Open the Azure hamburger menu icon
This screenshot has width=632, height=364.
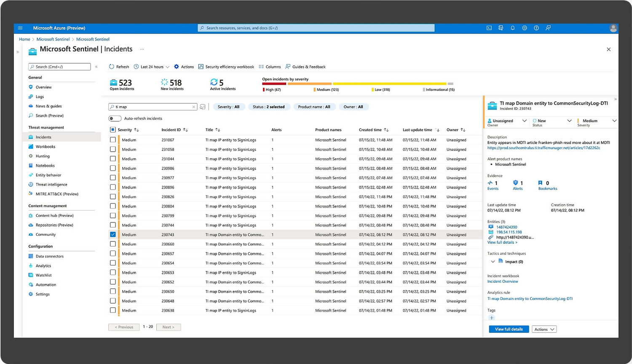(x=20, y=28)
